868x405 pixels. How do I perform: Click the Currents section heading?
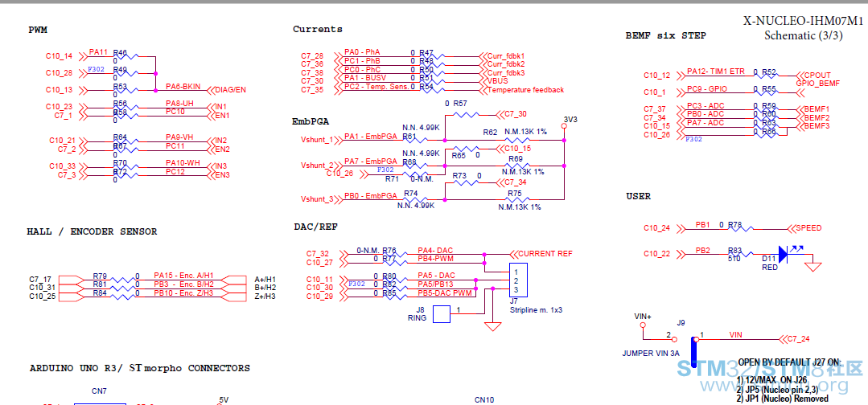point(318,29)
